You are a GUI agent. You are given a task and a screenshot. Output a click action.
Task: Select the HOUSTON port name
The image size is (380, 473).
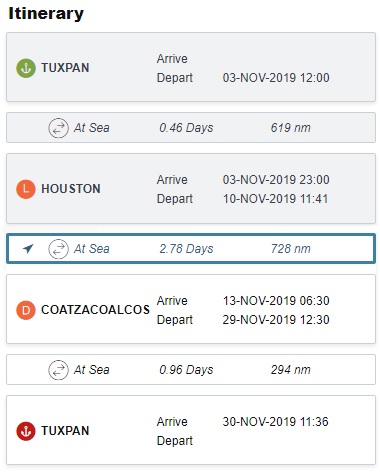pos(71,189)
